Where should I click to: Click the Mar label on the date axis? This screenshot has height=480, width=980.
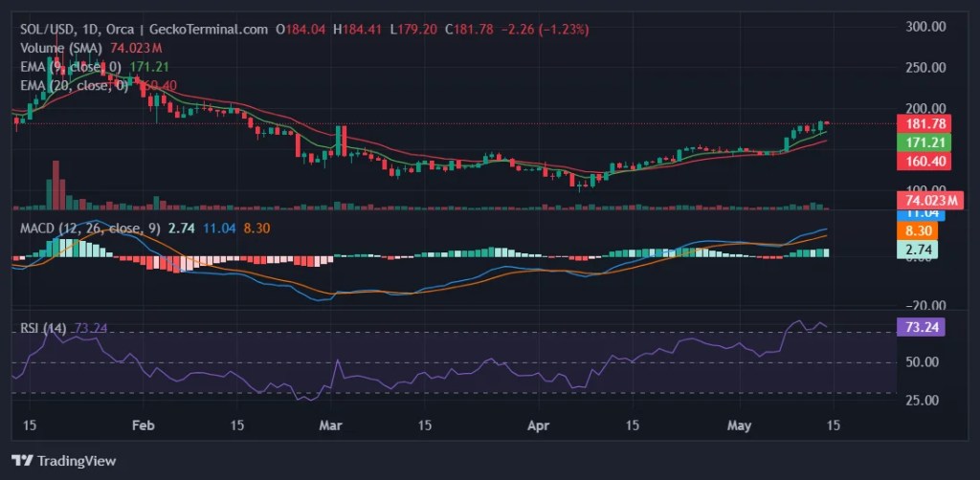pos(330,425)
